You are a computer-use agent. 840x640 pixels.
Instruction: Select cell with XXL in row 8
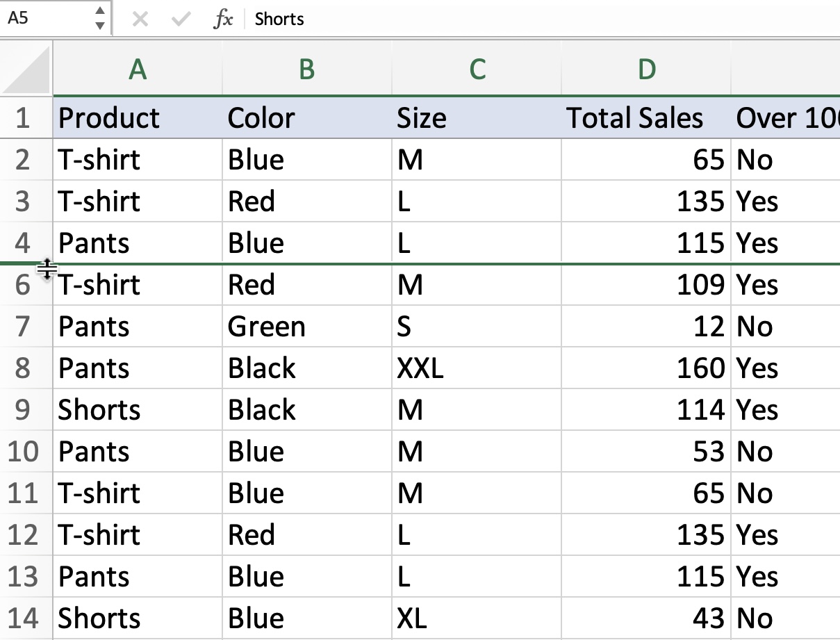[477, 368]
